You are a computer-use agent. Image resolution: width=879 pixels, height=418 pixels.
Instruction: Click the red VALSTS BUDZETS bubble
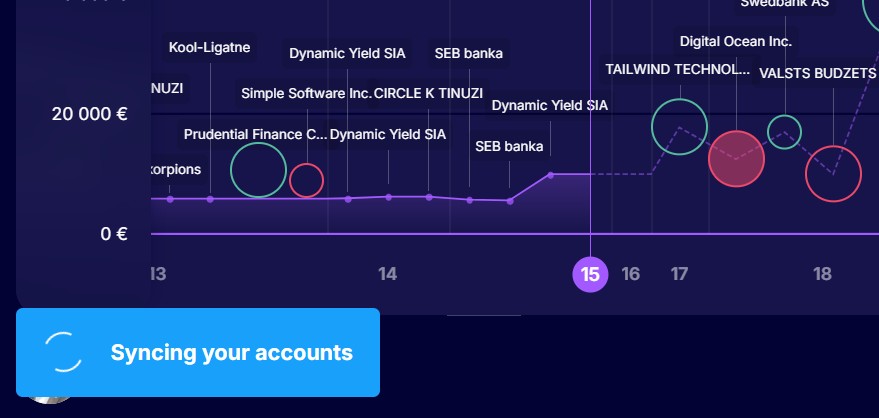[x=834, y=174]
